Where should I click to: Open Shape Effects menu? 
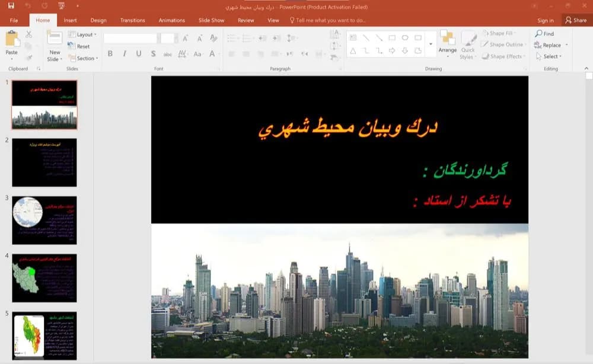pyautogui.click(x=504, y=56)
